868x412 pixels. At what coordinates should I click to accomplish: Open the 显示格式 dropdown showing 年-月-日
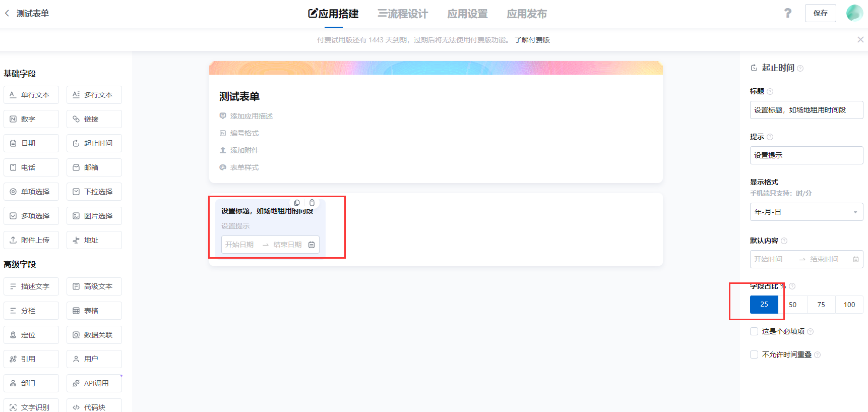(x=807, y=212)
